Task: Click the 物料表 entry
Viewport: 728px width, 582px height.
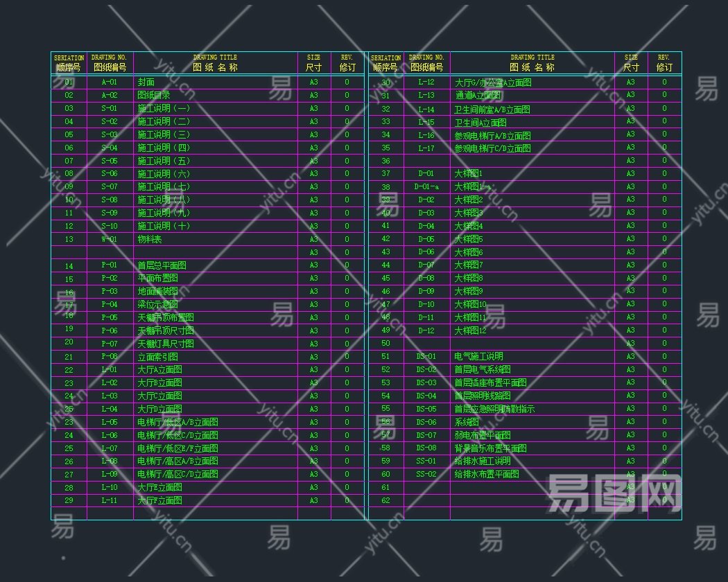Action: tap(150, 240)
